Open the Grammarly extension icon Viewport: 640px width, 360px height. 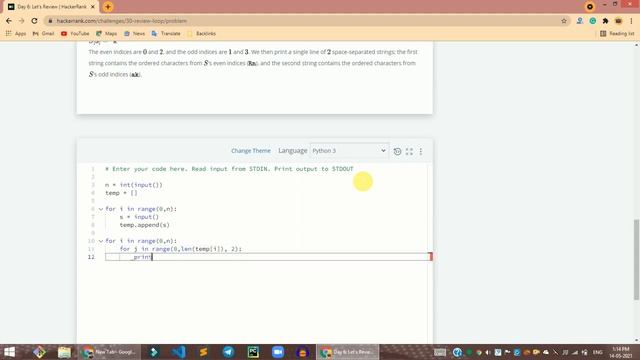pyautogui.click(x=593, y=21)
